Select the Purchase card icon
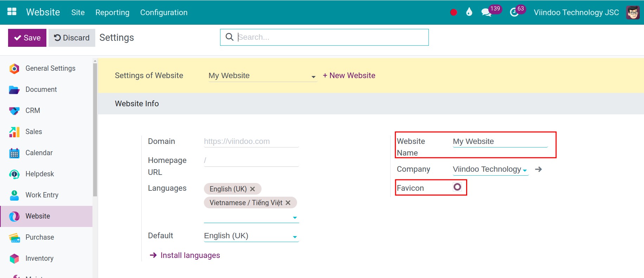Screen dimensions: 644x278 pos(14,238)
